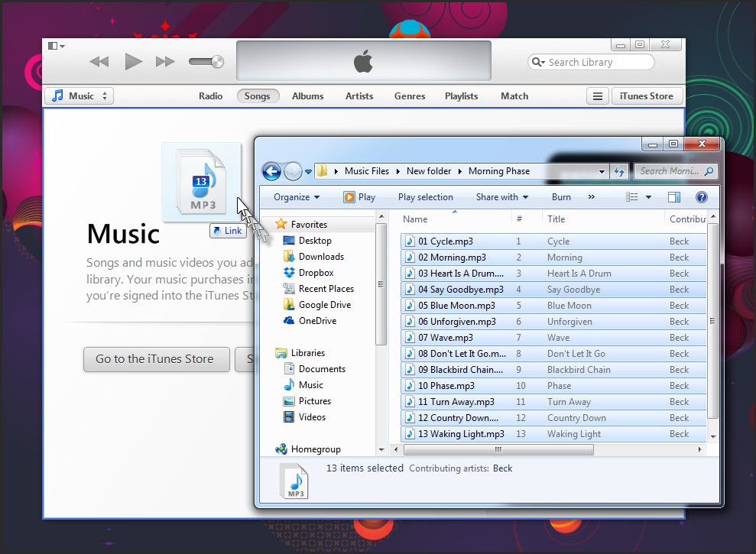Click Music Files in the address breadcrumb
756x554 pixels.
[366, 171]
